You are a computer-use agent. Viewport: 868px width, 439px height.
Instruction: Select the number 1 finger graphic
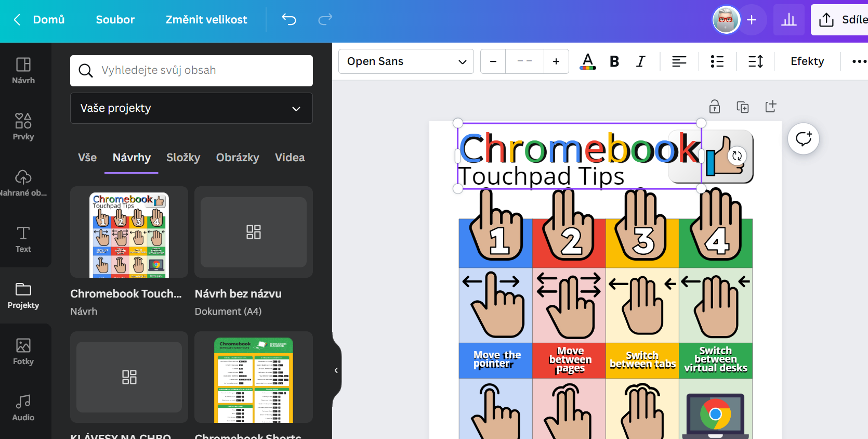click(x=496, y=225)
